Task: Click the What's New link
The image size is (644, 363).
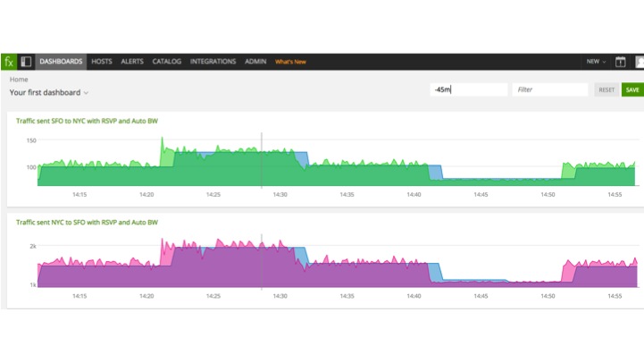Action: (x=290, y=62)
